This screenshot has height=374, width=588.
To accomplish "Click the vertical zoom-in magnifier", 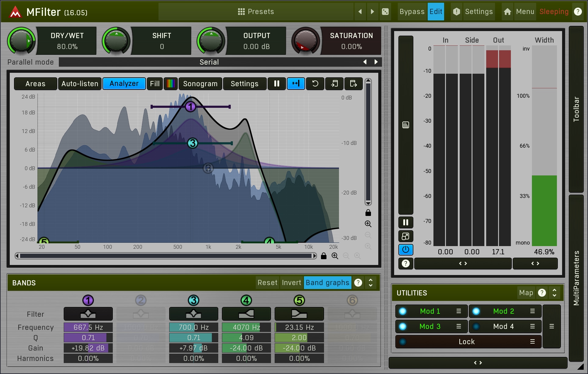I will 368,224.
